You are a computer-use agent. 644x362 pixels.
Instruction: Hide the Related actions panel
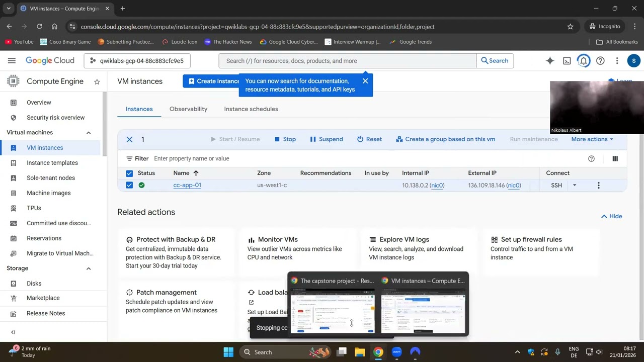click(612, 216)
